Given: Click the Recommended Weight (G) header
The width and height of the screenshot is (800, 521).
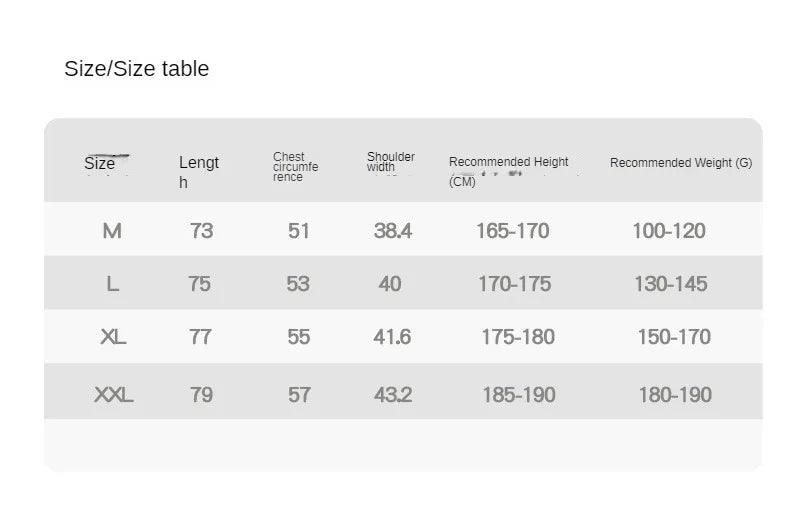Looking at the screenshot, I should (680, 163).
